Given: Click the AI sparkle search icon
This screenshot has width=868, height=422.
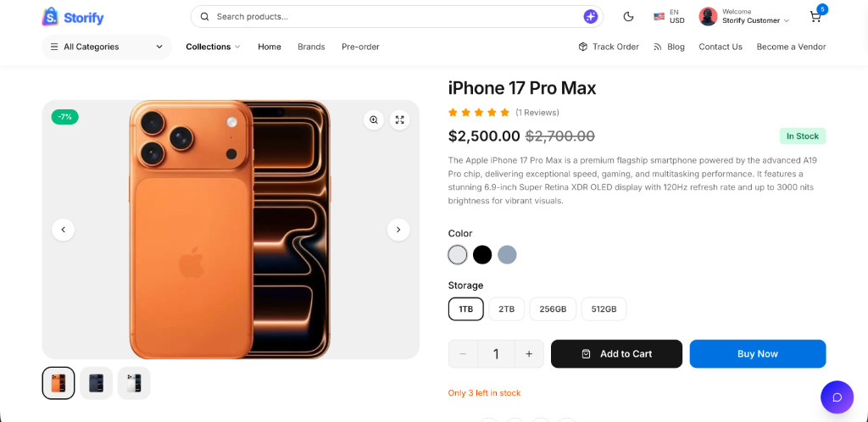Looking at the screenshot, I should pos(591,17).
